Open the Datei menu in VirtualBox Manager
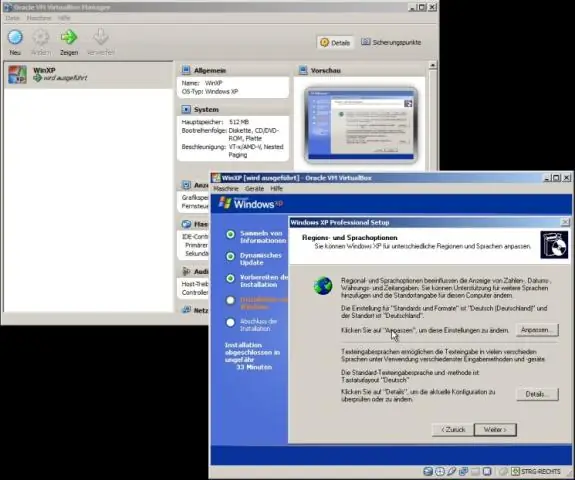The image size is (575, 480). pos(12,18)
